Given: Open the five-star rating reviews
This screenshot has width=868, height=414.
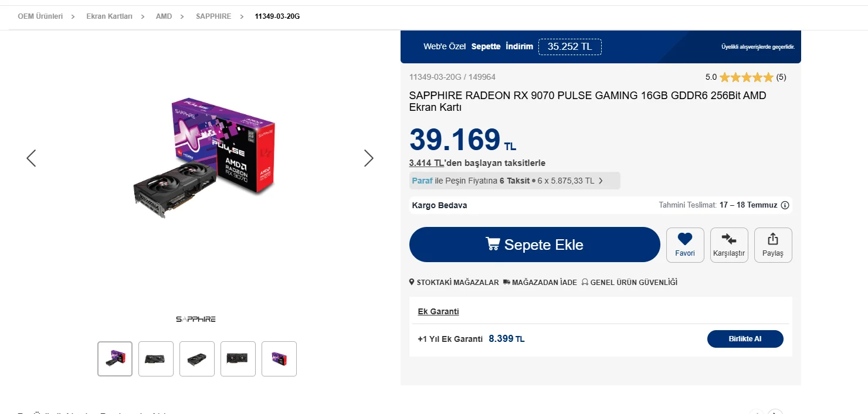Looking at the screenshot, I should pos(746,77).
